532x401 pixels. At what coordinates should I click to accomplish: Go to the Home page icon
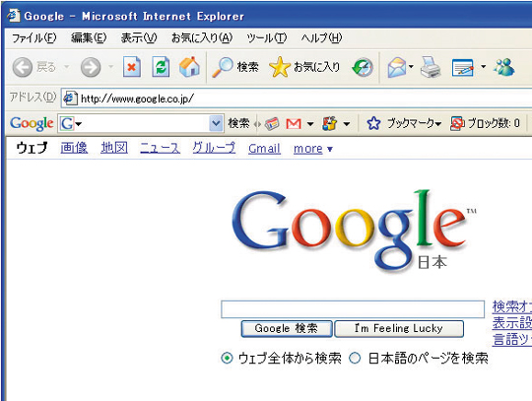[189, 66]
